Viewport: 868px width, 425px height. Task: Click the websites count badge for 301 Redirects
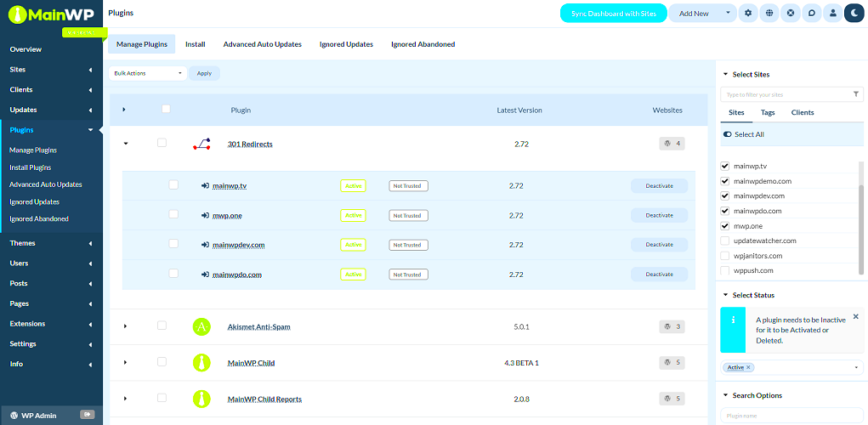pyautogui.click(x=672, y=144)
